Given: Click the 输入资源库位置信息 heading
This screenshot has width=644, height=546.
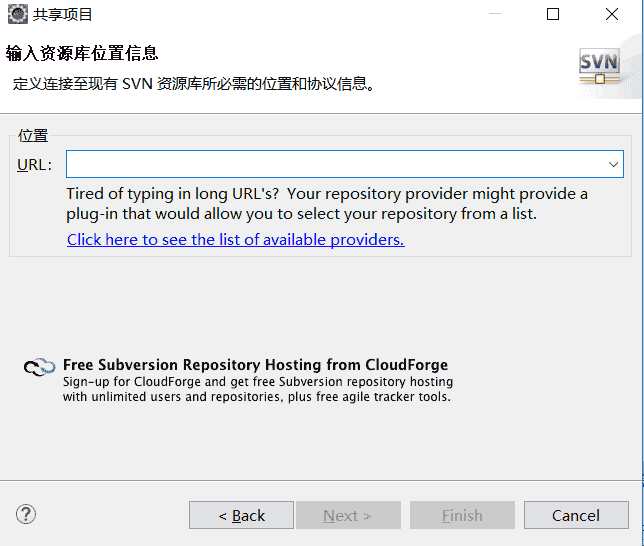Looking at the screenshot, I should [82, 53].
